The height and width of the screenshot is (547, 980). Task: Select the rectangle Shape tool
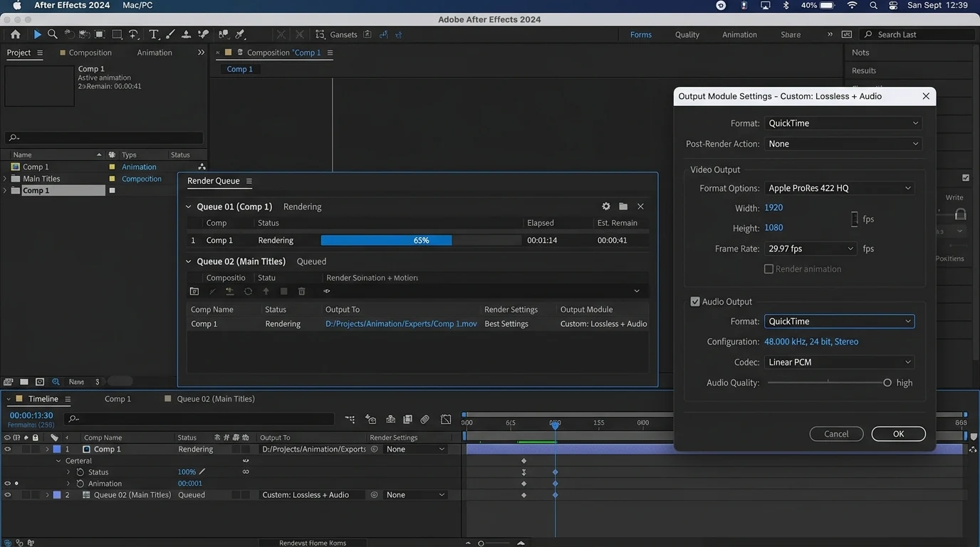coord(117,34)
